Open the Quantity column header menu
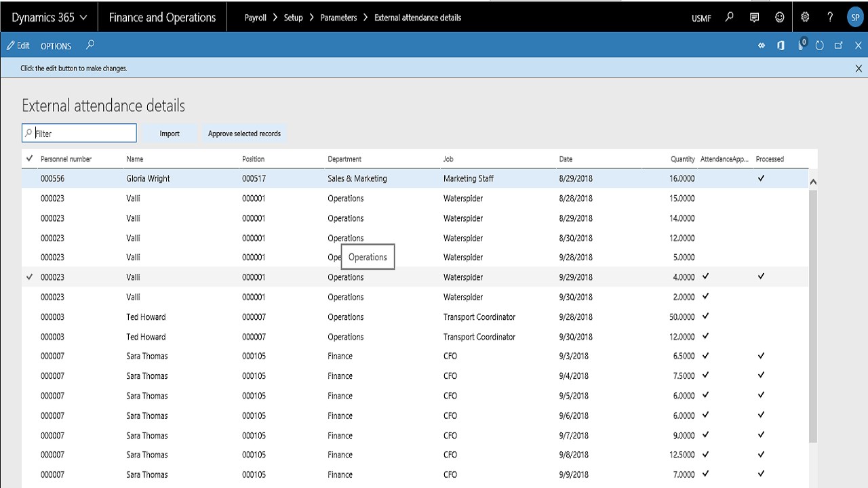The height and width of the screenshot is (488, 868). [682, 159]
